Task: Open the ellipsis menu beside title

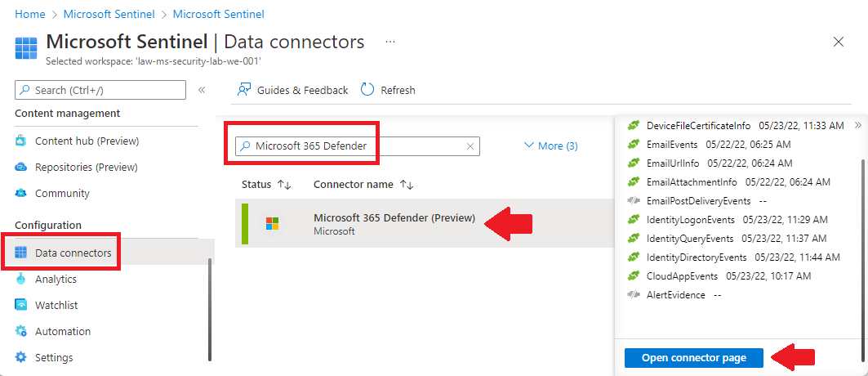Action: tap(390, 42)
